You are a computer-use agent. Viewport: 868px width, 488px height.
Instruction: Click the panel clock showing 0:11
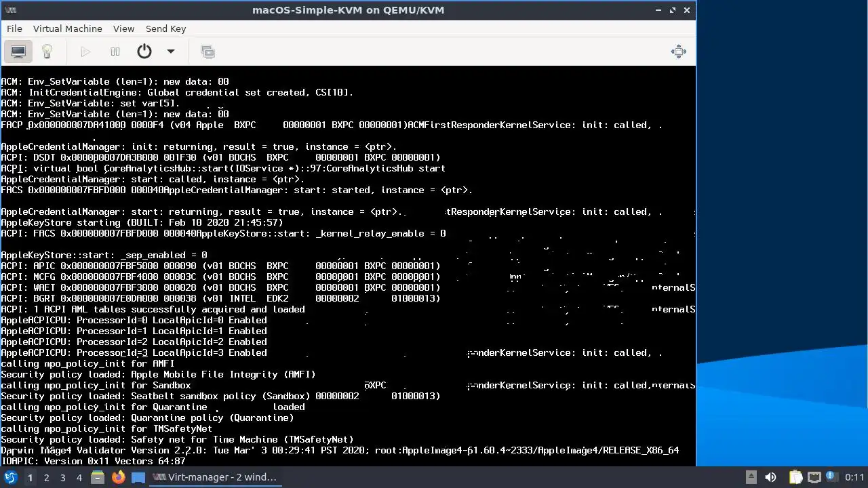coord(854,477)
